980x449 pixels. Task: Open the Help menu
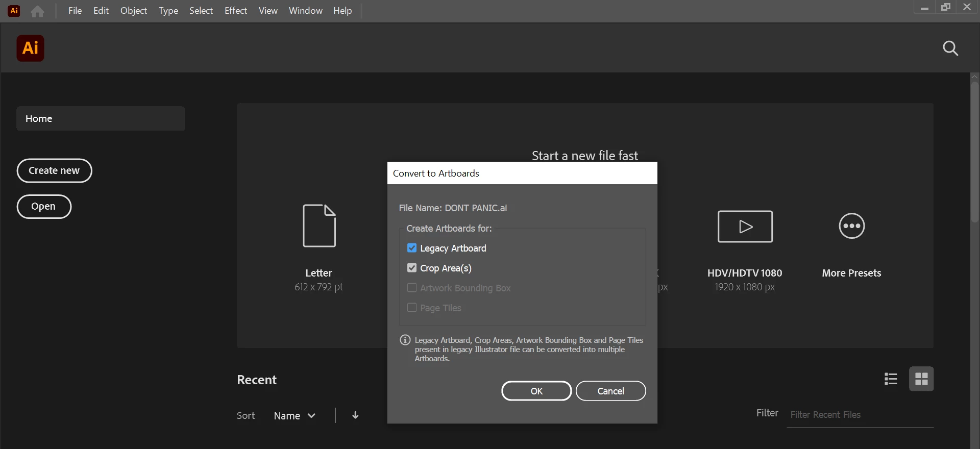click(x=342, y=11)
